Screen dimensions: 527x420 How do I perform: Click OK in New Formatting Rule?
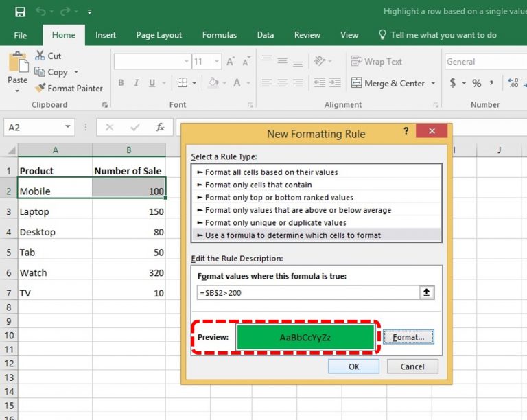[x=353, y=366]
